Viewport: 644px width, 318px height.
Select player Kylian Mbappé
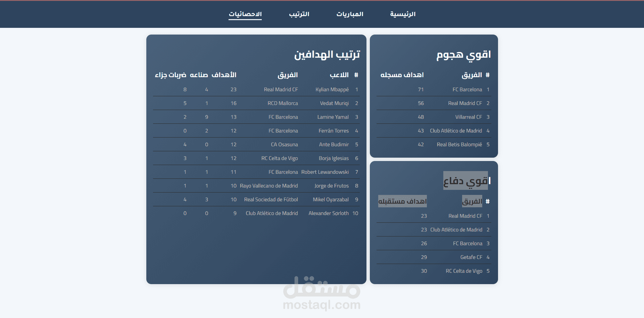pyautogui.click(x=332, y=90)
